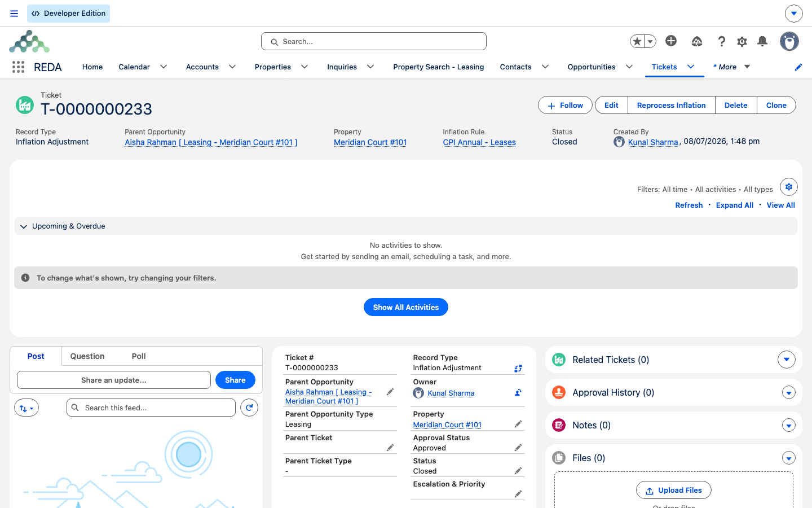
Task: Click Upload Files in the Files panel
Action: tap(674, 490)
